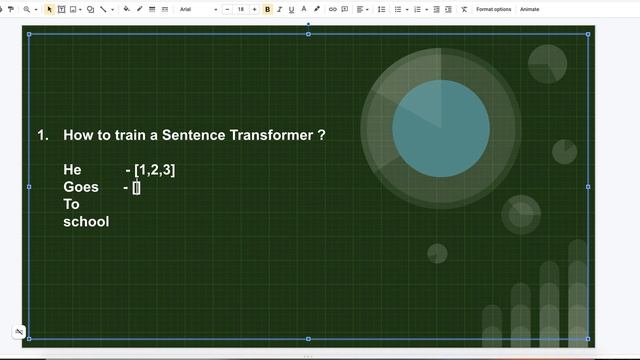Click the text '[1,2,3]' after He
This screenshot has width=640, height=360.
coord(155,170)
